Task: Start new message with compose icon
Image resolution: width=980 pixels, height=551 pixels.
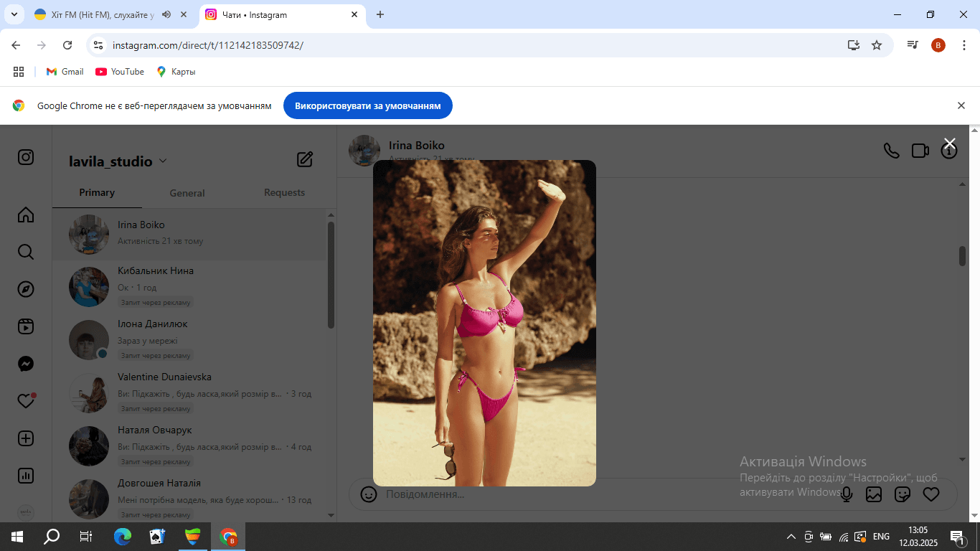Action: pos(305,159)
